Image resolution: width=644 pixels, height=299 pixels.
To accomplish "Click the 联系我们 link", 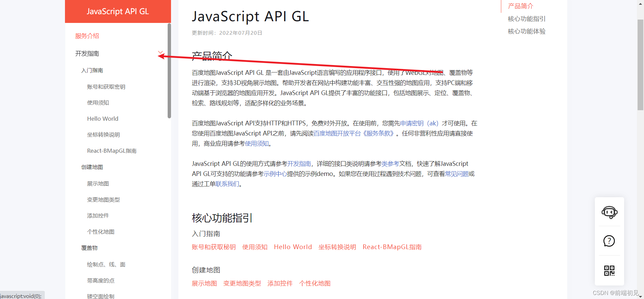I will click(x=227, y=184).
